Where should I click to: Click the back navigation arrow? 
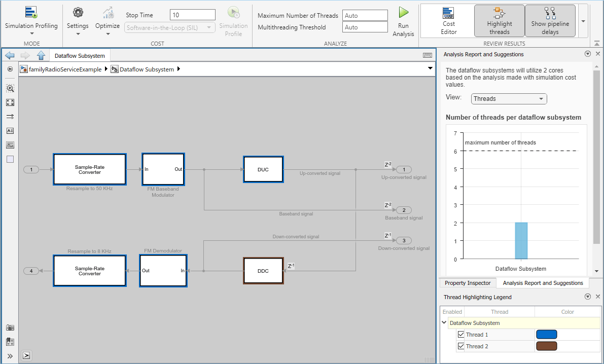point(10,55)
